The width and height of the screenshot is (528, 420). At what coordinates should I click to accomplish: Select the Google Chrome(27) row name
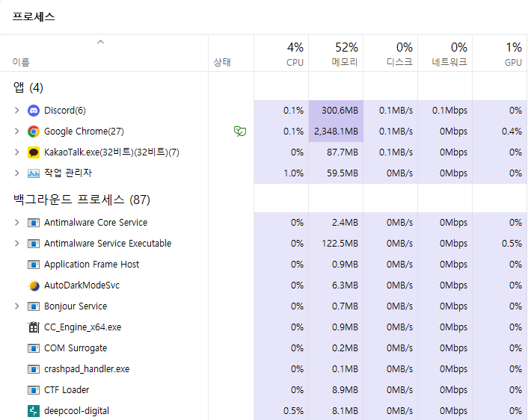(x=85, y=132)
